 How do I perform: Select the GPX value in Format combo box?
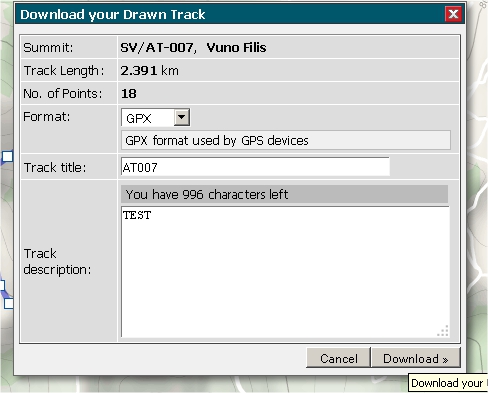click(147, 117)
